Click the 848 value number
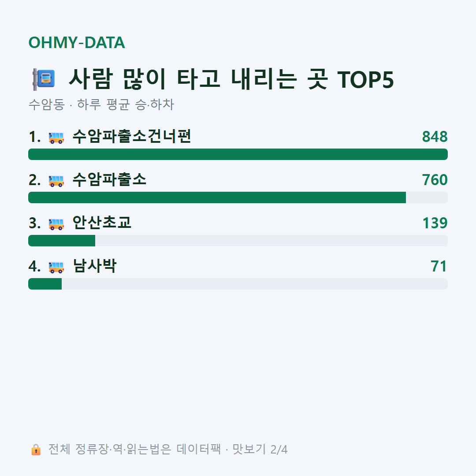This screenshot has height=476, width=476. pyautogui.click(x=435, y=137)
